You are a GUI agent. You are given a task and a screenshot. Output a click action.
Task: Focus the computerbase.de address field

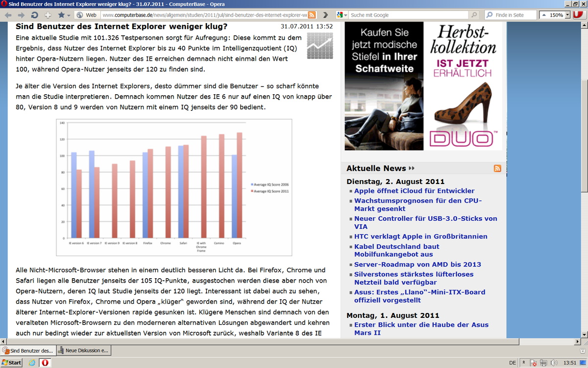coord(203,15)
